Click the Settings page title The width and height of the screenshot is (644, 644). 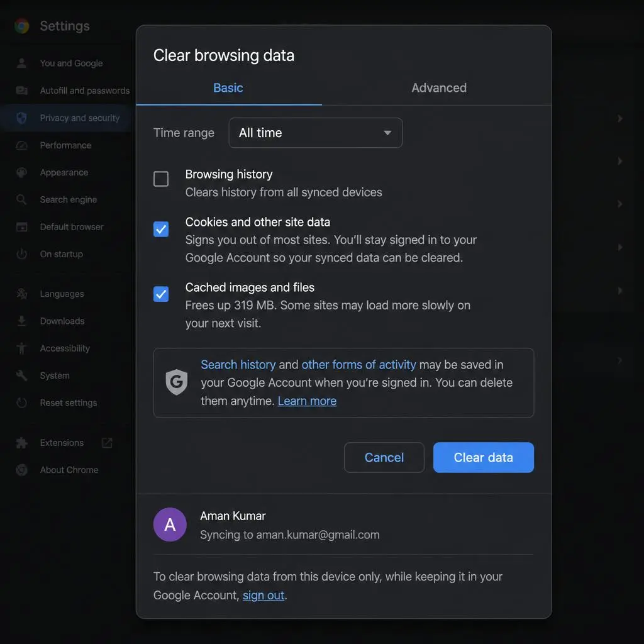click(65, 26)
